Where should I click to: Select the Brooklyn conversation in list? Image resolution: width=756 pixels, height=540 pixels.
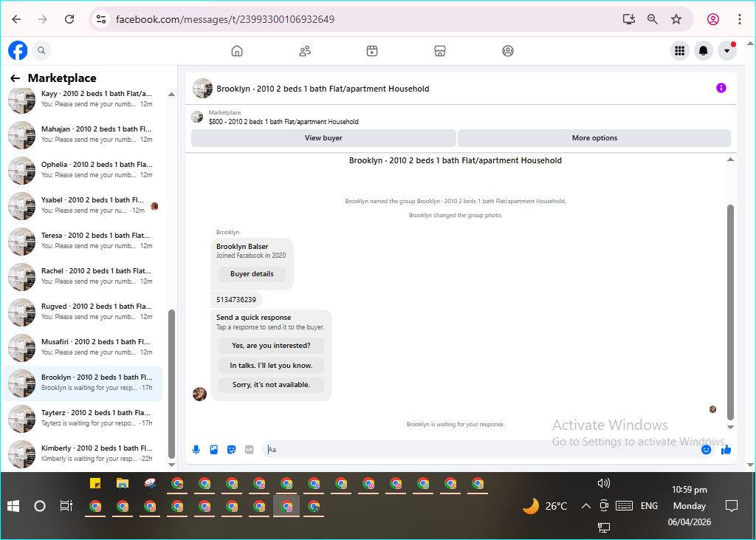coord(83,383)
